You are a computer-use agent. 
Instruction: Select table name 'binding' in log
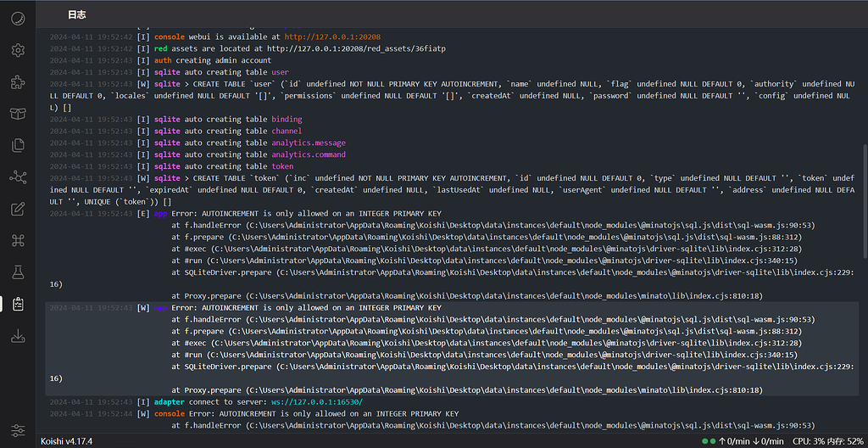(287, 119)
